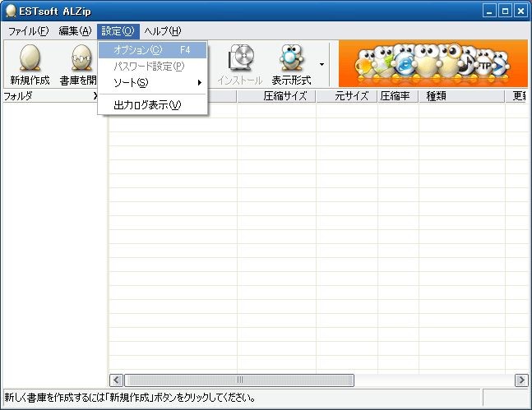Open the ファイル(F) menu
Image resolution: width=532 pixels, height=410 pixels.
pyautogui.click(x=29, y=31)
